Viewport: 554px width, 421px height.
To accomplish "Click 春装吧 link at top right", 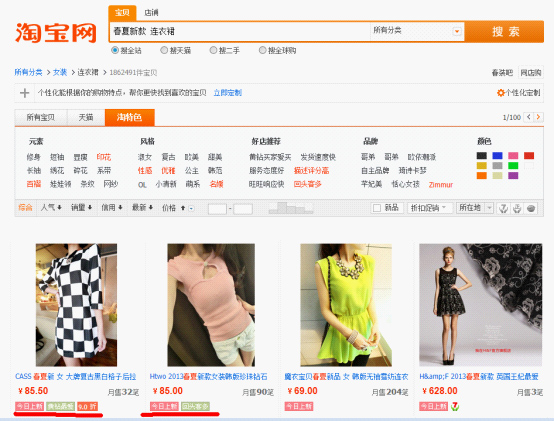I will pos(502,73).
